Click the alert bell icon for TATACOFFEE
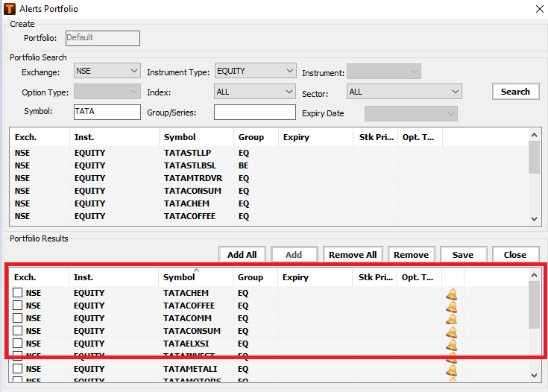Image resolution: width=548 pixels, height=392 pixels. [x=451, y=307]
